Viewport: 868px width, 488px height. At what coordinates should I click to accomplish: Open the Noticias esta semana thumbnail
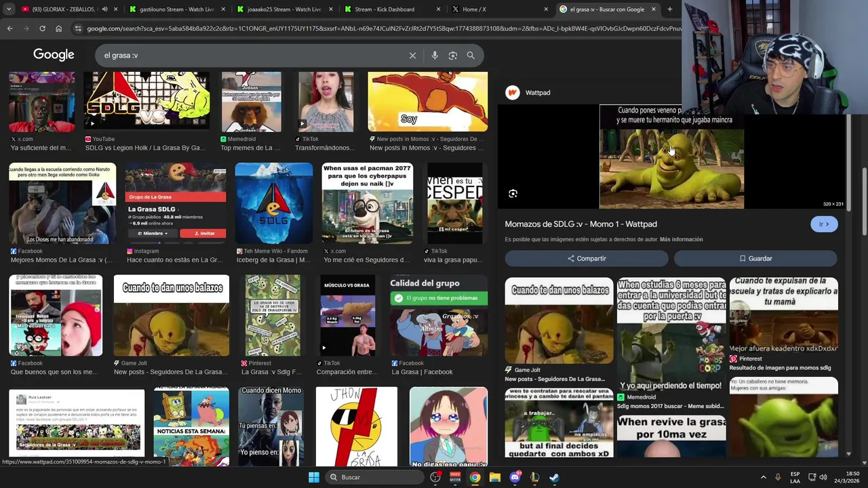pos(191,426)
